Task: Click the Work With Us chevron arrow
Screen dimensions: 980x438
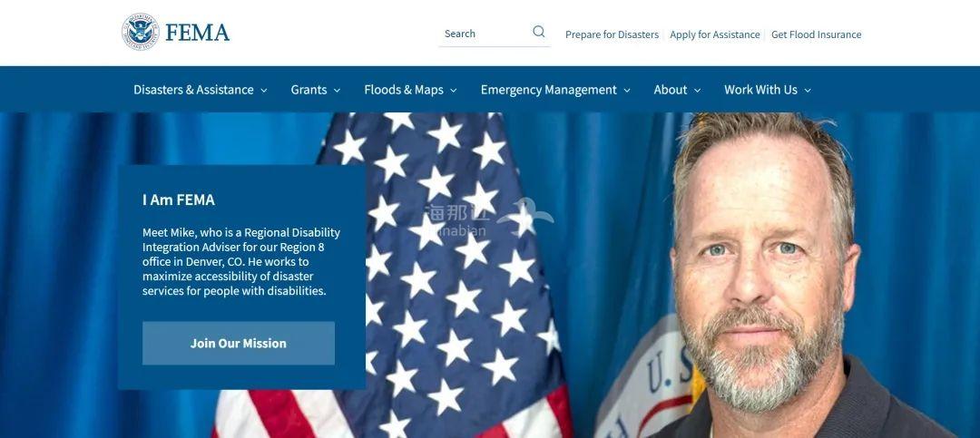Action: 808,91
